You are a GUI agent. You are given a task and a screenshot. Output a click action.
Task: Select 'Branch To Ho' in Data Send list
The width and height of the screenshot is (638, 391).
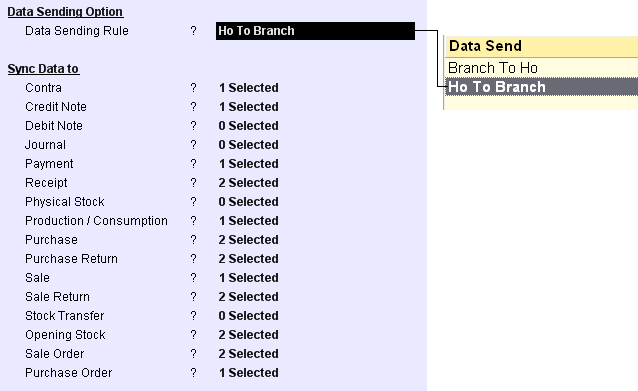(x=541, y=68)
